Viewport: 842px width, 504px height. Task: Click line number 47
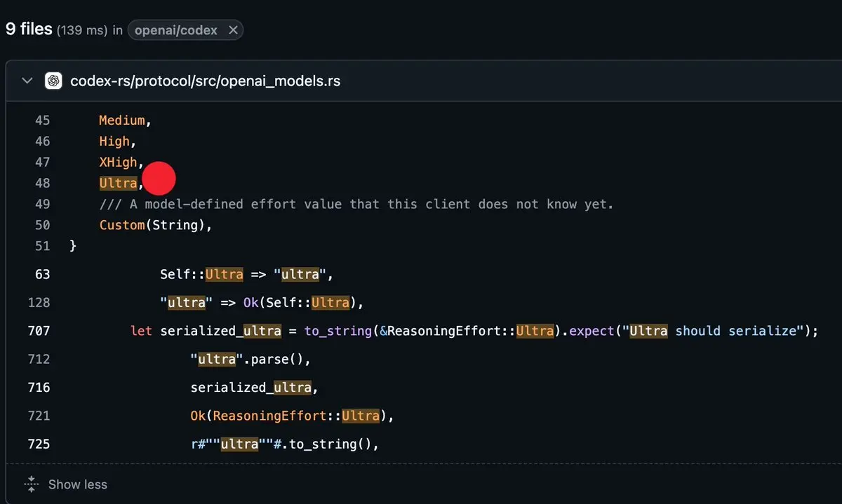pos(42,163)
